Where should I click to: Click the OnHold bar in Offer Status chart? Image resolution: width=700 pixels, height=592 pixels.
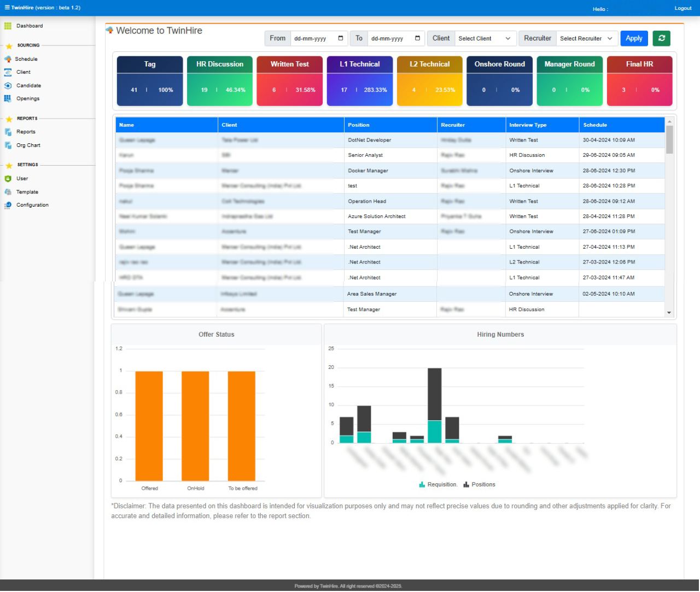tap(195, 426)
